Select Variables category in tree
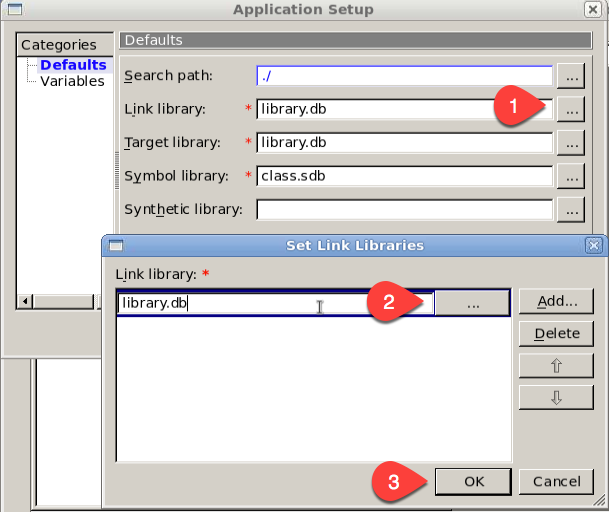 pyautogui.click(x=72, y=81)
